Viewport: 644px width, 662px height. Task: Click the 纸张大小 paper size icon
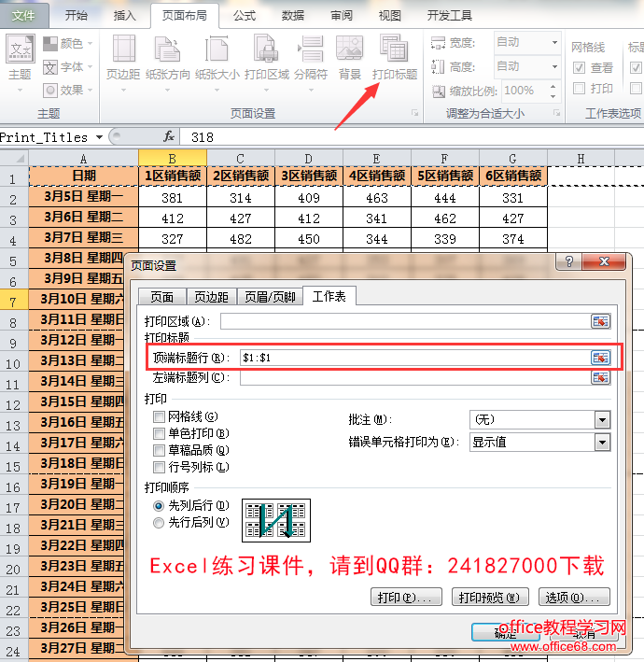217,49
